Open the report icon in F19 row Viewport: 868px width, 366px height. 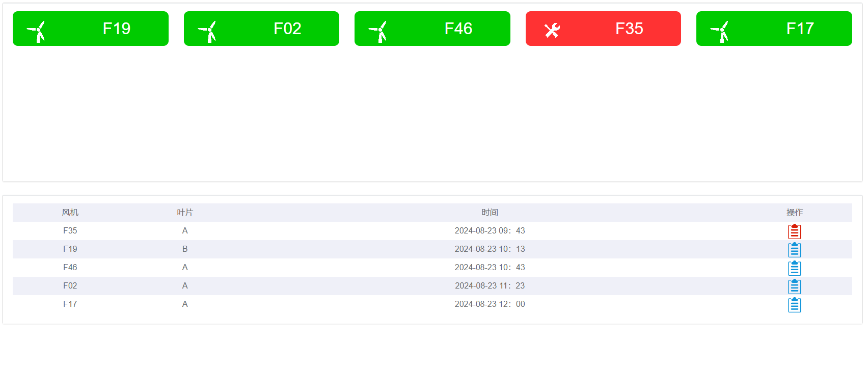(x=794, y=250)
